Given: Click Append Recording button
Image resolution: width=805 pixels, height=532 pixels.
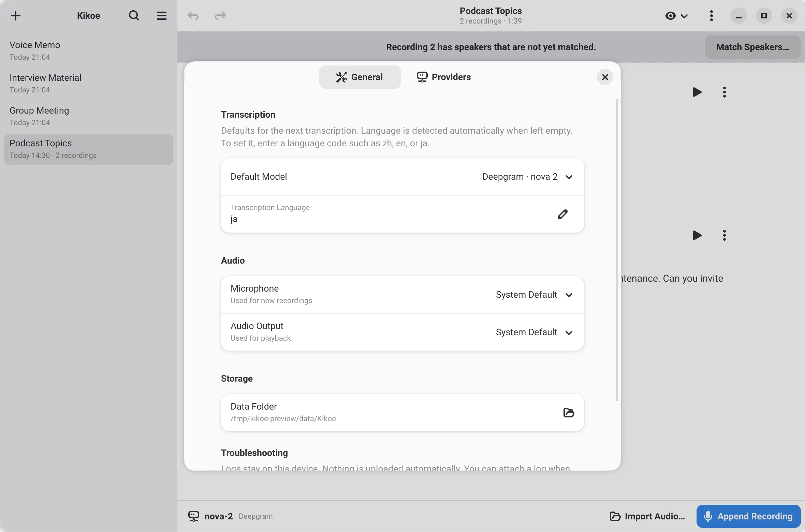Looking at the screenshot, I should (x=748, y=516).
